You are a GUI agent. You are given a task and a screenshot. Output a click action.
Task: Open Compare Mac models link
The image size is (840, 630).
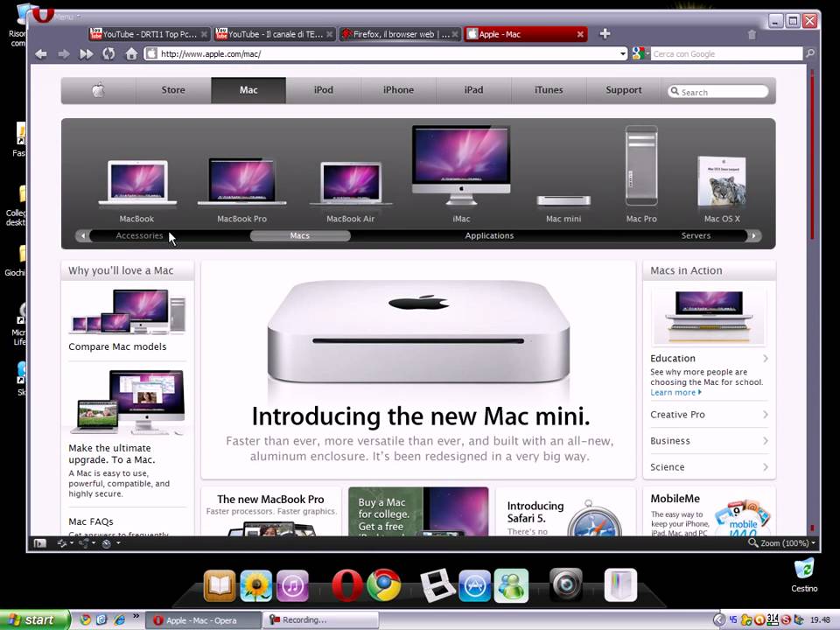117,346
